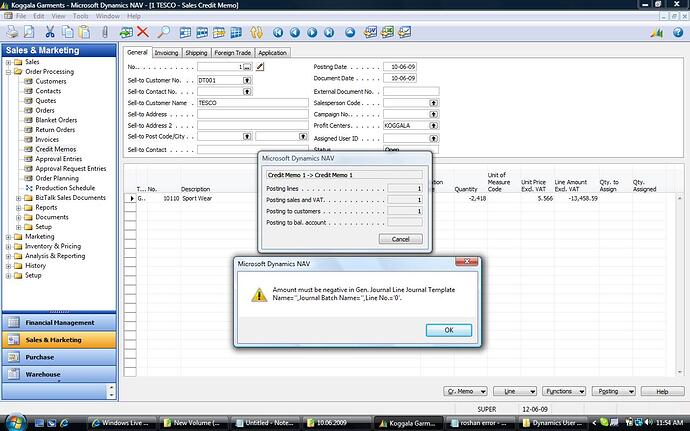This screenshot has height=431, width=690.
Task: Open the Profit Centers lookup arrow
Action: pos(433,125)
